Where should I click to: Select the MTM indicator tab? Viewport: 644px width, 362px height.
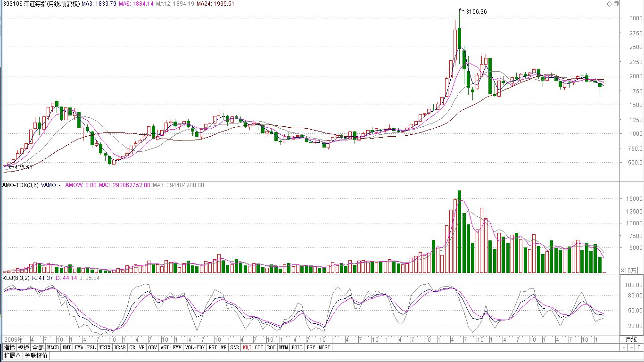(283, 347)
